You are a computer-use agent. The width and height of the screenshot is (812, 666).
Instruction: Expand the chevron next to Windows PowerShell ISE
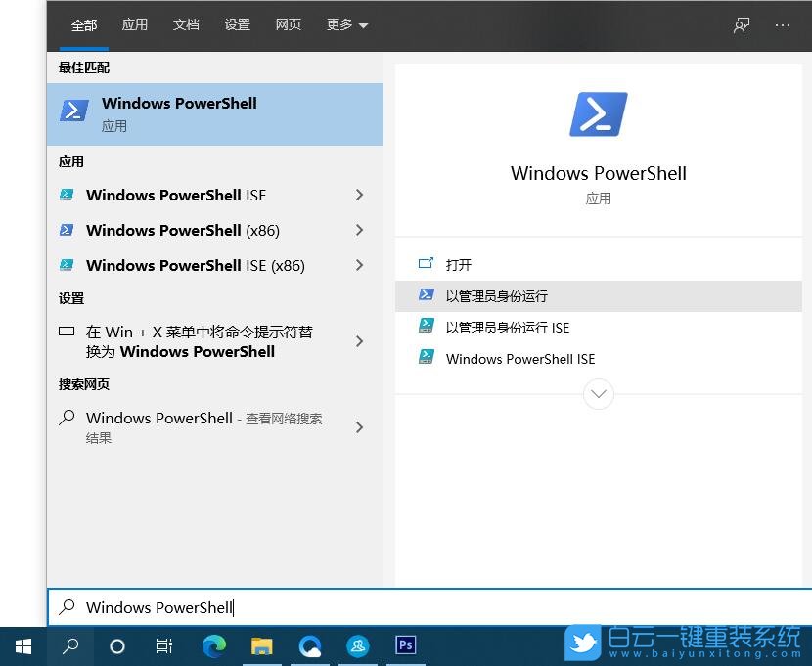[359, 195]
